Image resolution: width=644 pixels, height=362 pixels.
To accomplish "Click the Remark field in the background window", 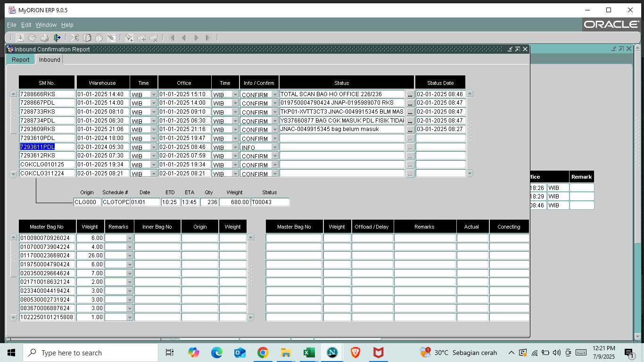I will (x=582, y=188).
